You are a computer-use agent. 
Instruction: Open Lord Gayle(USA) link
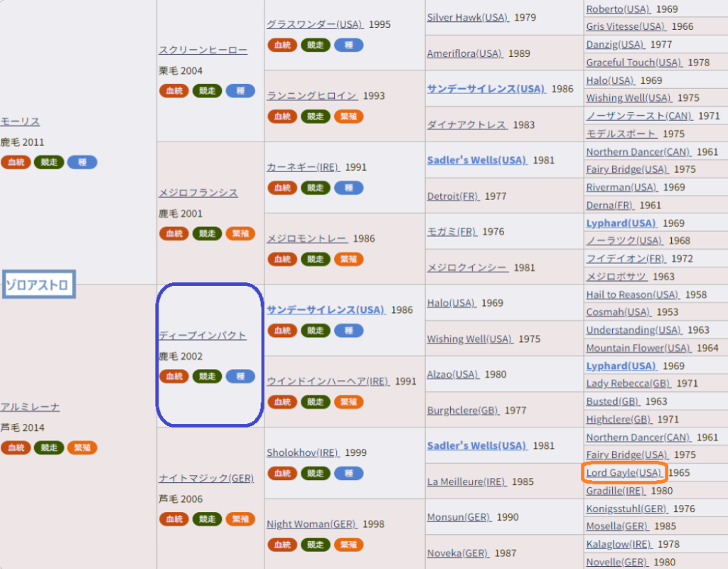624,473
